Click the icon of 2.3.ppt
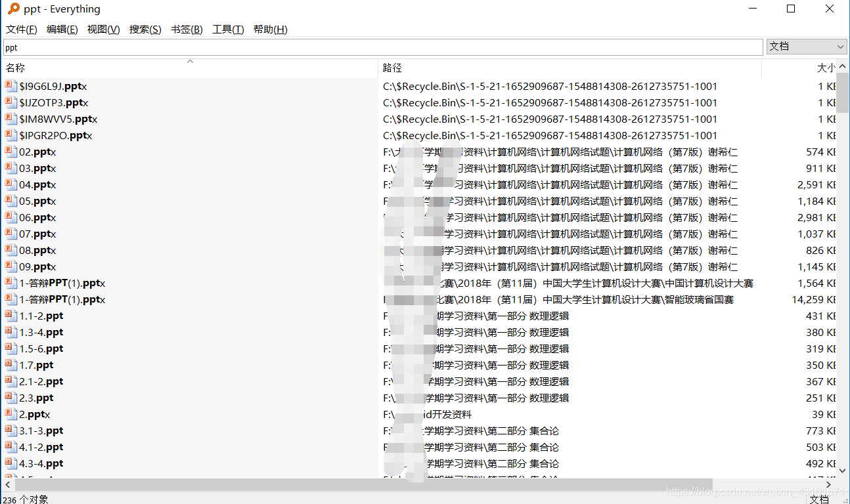Image resolution: width=850 pixels, height=504 pixels. tap(11, 398)
